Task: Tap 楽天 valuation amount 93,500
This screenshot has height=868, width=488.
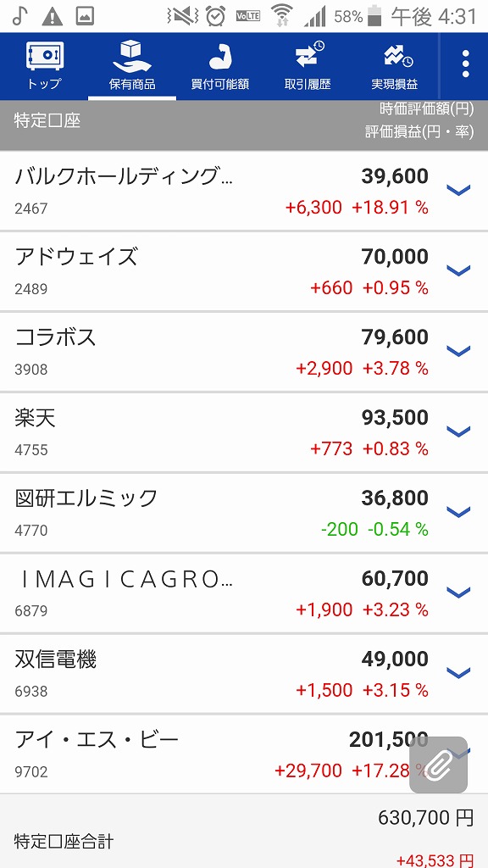Action: coord(395,418)
